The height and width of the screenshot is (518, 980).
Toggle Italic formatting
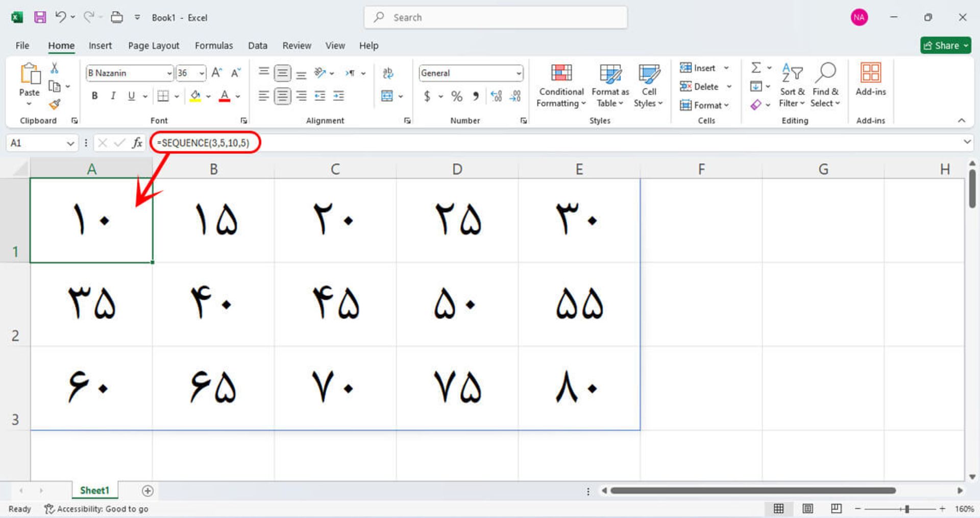pos(113,96)
